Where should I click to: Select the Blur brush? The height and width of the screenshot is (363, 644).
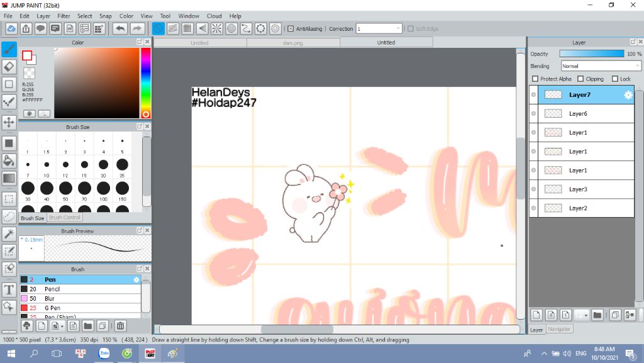80,299
